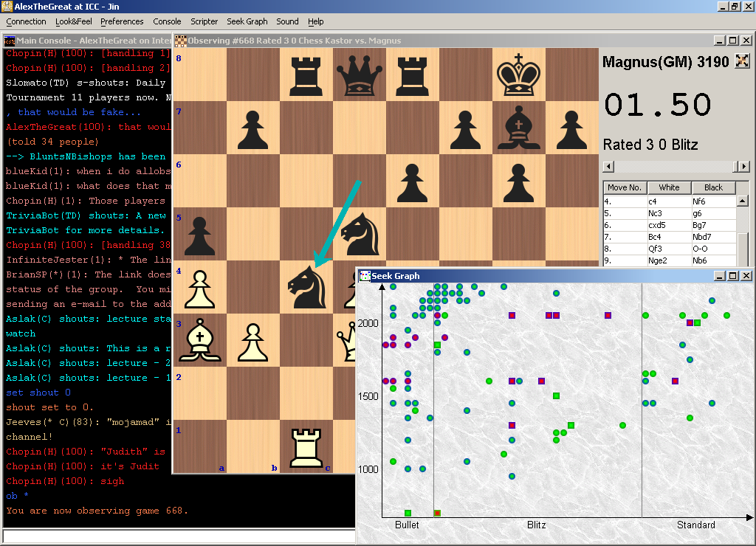Open the Preferences menu

click(123, 21)
